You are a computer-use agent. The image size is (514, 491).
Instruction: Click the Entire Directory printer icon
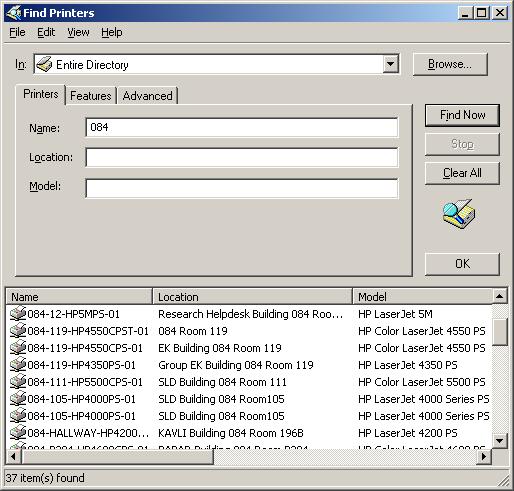44,64
